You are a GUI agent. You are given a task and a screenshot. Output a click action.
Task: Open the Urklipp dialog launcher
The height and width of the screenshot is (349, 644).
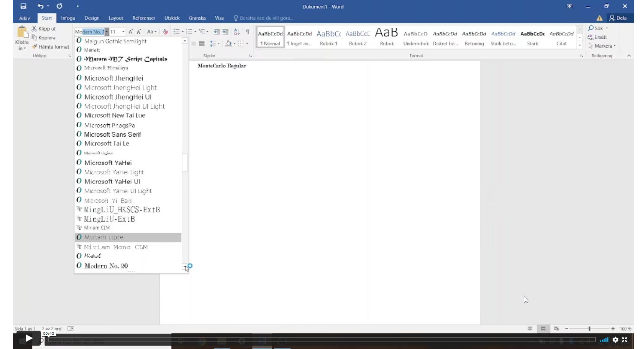(x=70, y=56)
